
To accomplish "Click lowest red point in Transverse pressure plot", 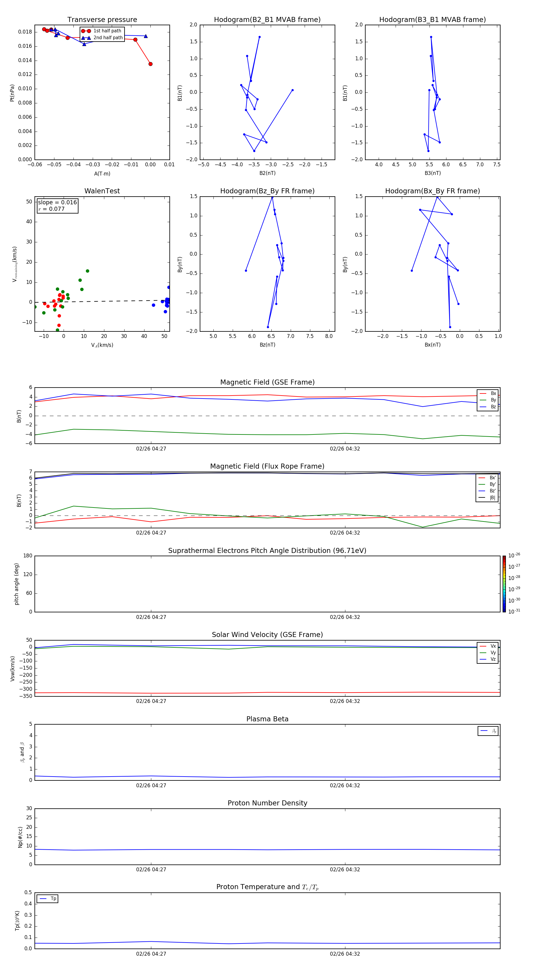I will coord(150,64).
